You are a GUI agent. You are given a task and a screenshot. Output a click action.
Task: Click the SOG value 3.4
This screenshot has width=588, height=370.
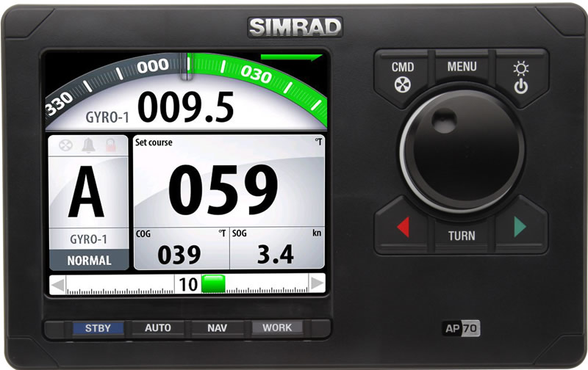pyautogui.click(x=275, y=254)
